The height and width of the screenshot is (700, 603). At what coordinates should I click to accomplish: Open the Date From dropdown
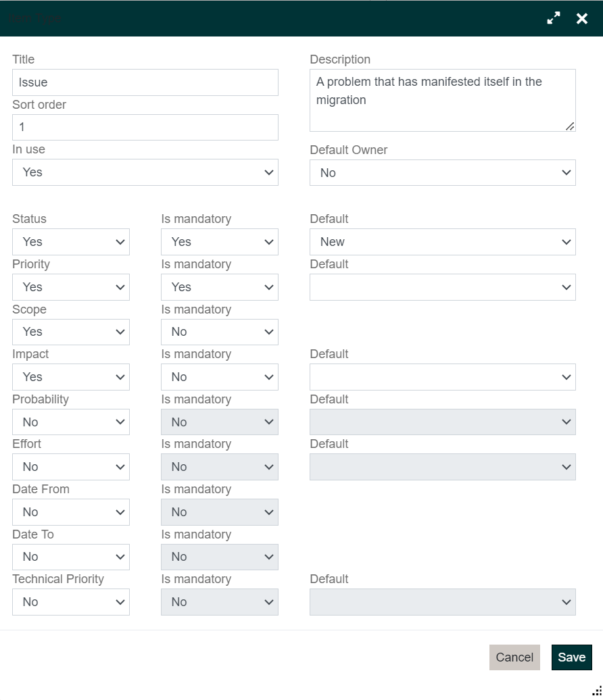[x=71, y=512]
